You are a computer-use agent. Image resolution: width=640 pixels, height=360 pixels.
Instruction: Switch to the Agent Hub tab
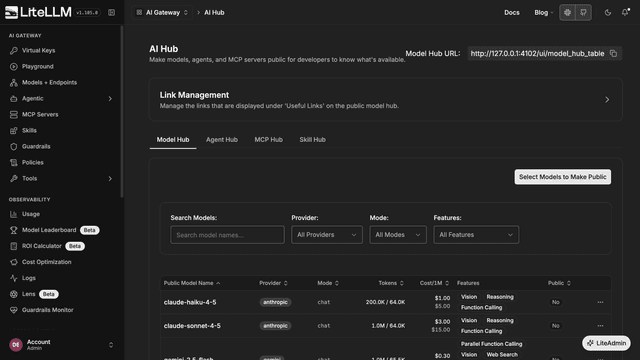tap(222, 140)
